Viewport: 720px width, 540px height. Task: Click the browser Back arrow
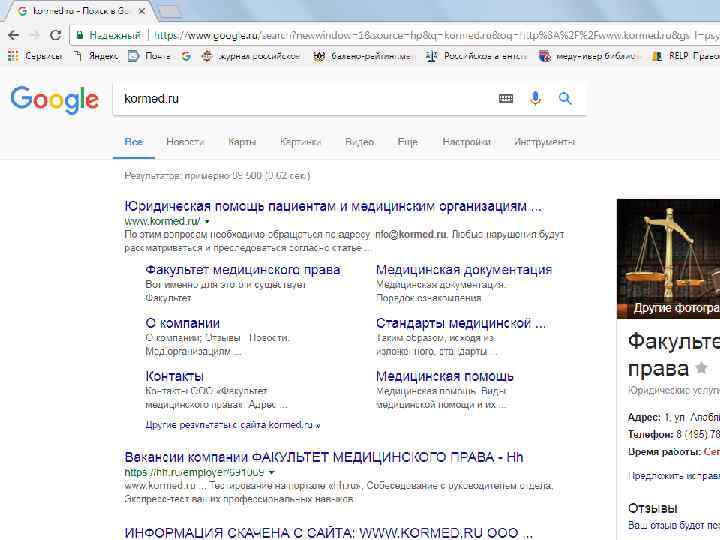point(13,35)
